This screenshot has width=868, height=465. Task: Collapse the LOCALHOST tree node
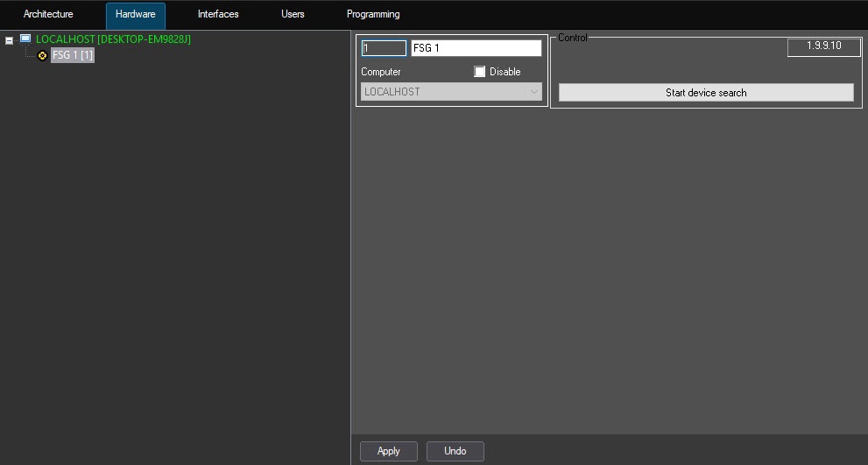(9, 40)
